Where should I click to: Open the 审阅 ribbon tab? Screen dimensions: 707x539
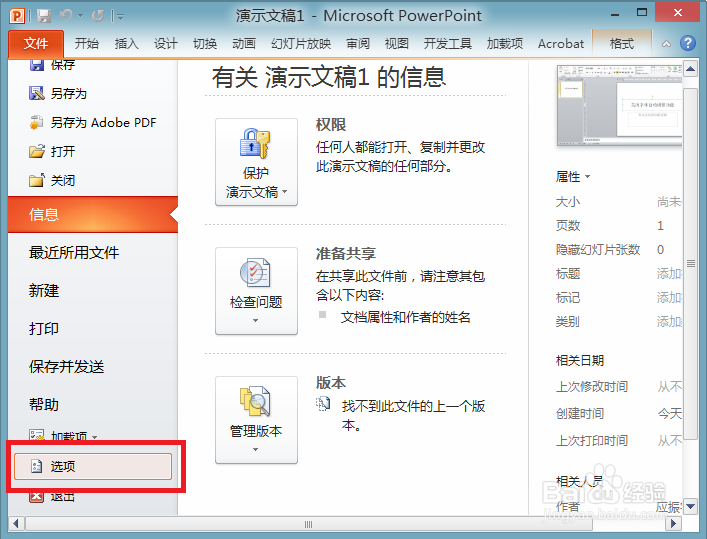point(358,44)
